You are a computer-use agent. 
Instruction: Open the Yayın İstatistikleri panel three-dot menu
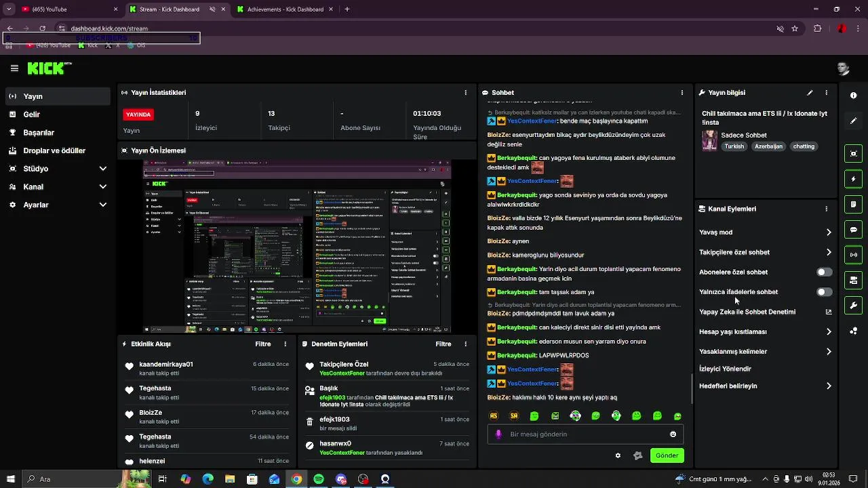[465, 93]
